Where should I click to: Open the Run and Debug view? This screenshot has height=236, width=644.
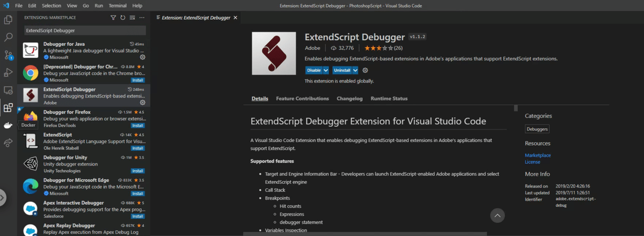(8, 72)
